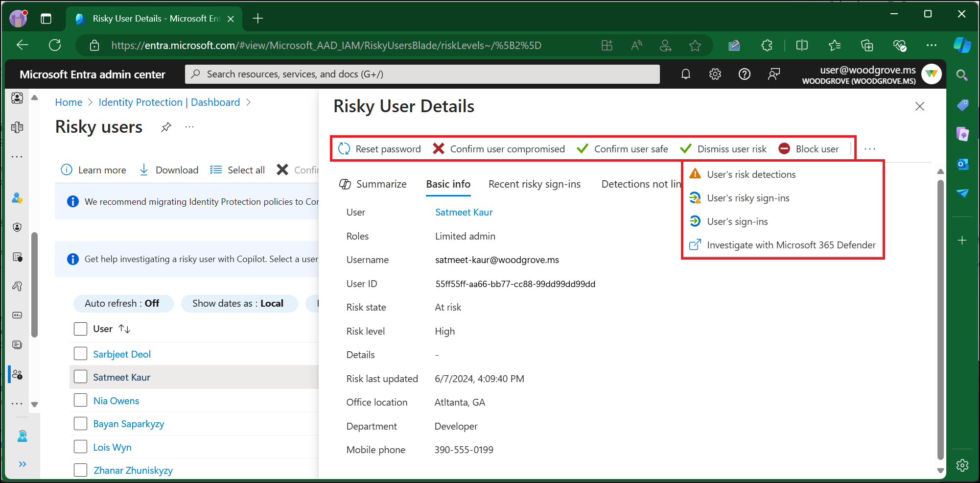
Task: Add page to favorites star icon
Action: (695, 46)
